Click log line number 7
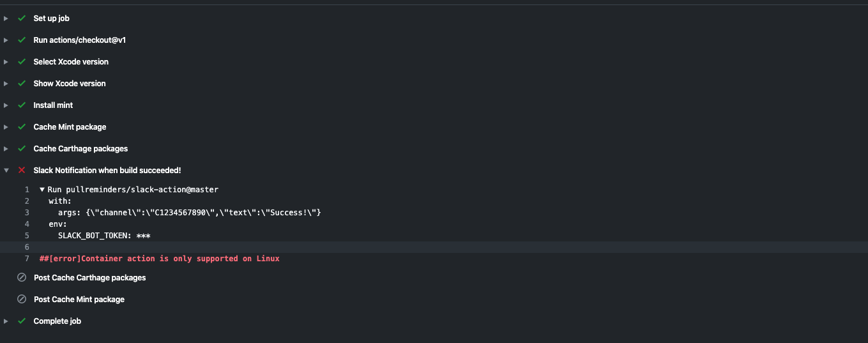The image size is (868, 343). coord(27,259)
